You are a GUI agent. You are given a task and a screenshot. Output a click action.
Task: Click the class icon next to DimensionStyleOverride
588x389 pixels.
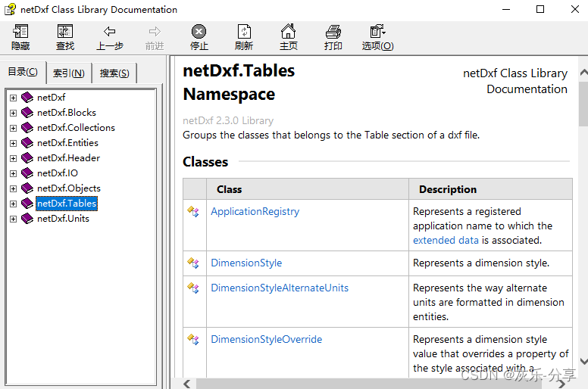(x=193, y=340)
